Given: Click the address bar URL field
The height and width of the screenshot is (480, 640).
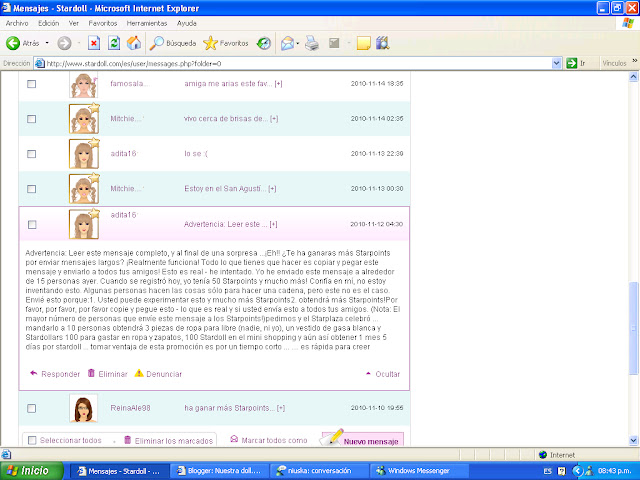Looking at the screenshot, I should 292,63.
